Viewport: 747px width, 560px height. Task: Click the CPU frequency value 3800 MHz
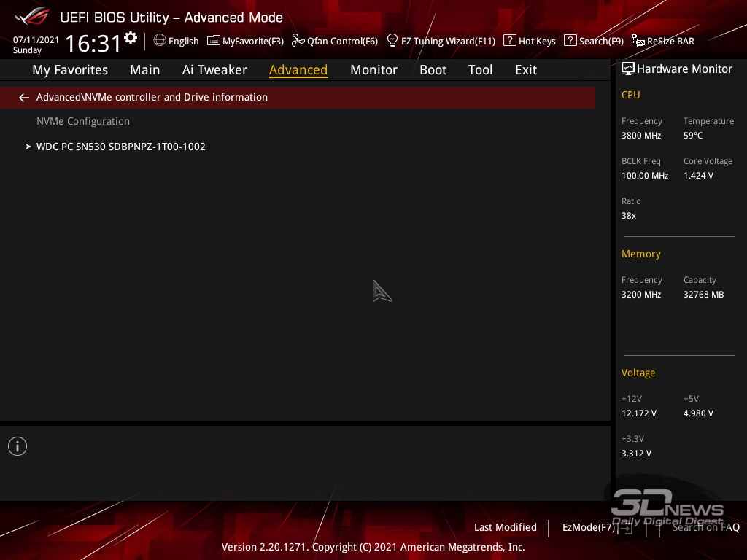point(640,135)
